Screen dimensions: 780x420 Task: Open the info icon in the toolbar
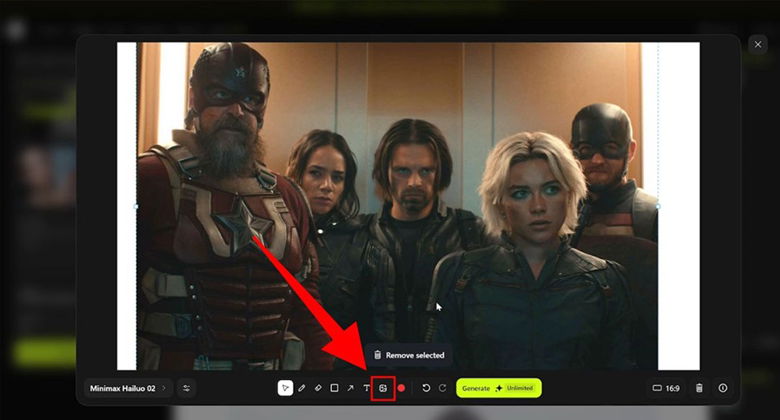tap(722, 388)
